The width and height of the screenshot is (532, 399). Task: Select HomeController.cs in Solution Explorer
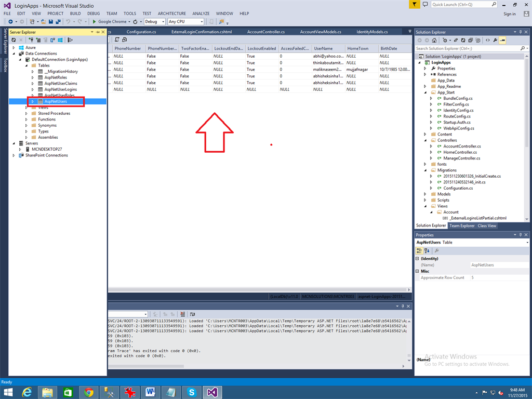(x=460, y=152)
